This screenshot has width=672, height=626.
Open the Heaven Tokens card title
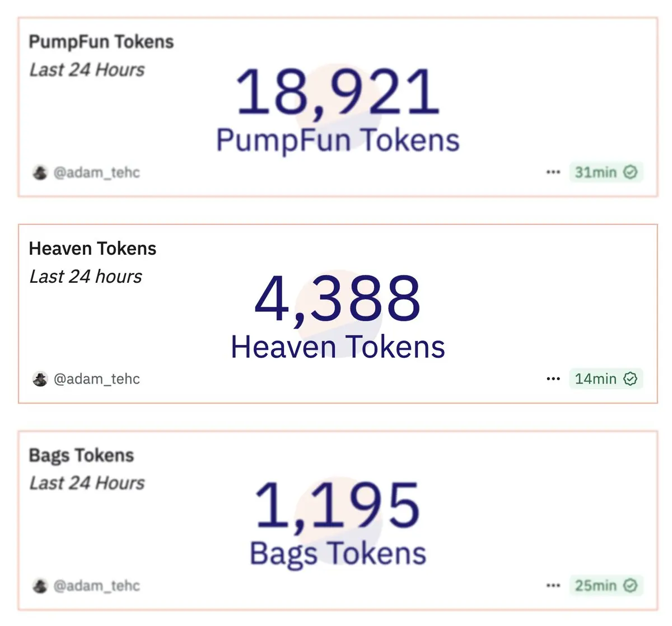point(92,249)
